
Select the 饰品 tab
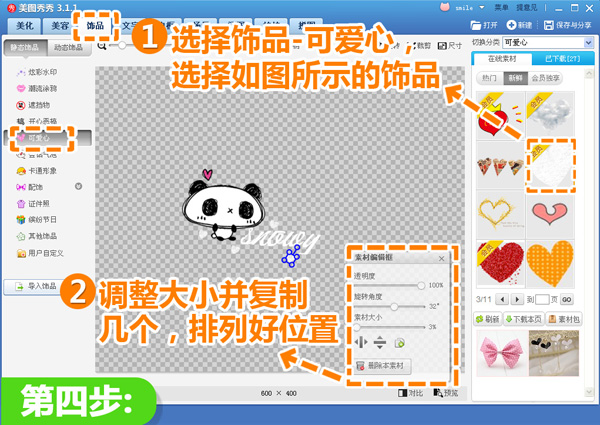(95, 26)
